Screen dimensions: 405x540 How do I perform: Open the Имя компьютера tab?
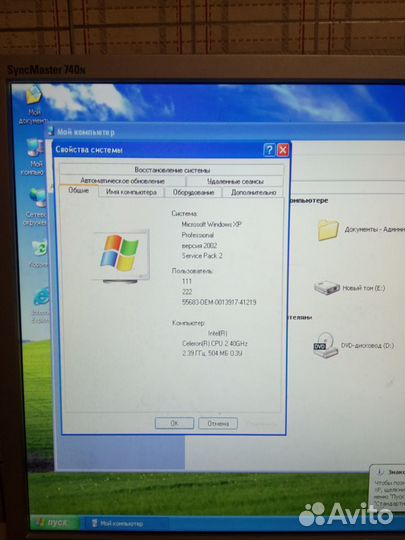tap(131, 192)
